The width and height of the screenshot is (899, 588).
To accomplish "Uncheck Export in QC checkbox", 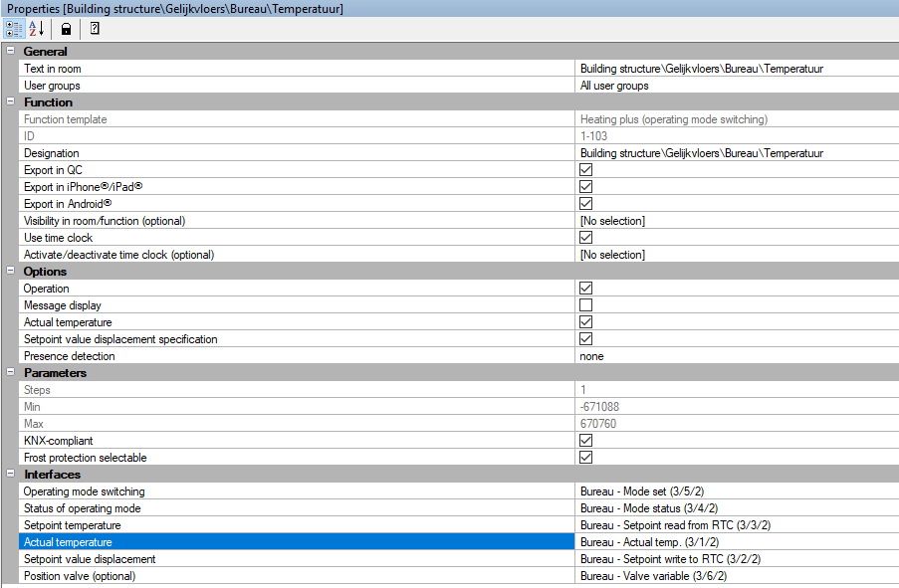I will click(586, 170).
